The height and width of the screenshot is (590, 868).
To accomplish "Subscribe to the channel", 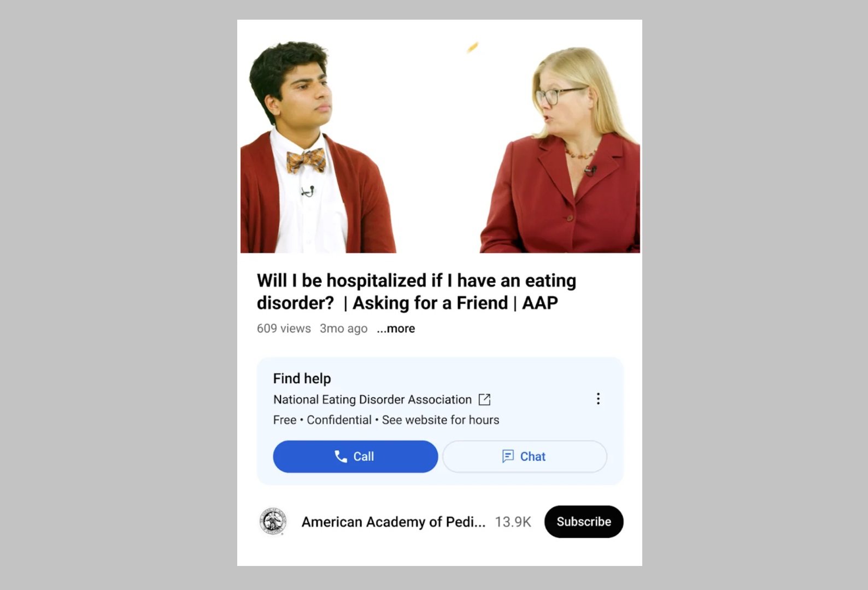I will (x=584, y=522).
